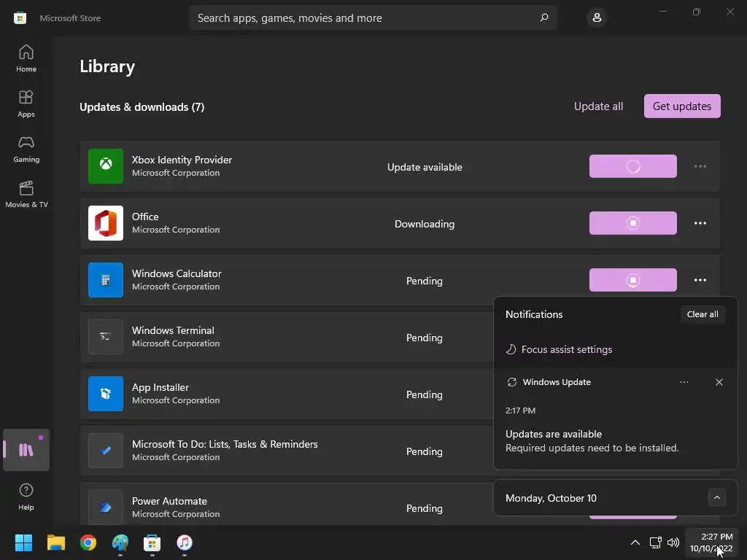Open iTunes from the taskbar
This screenshot has width=747, height=560.
185,542
